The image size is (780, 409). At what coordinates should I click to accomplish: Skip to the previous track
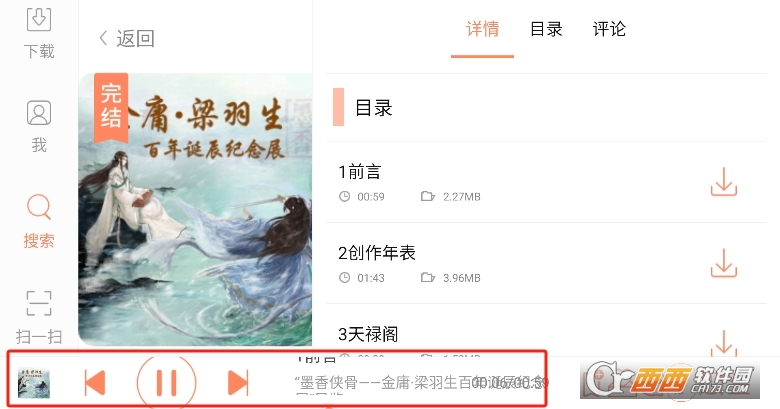[95, 383]
